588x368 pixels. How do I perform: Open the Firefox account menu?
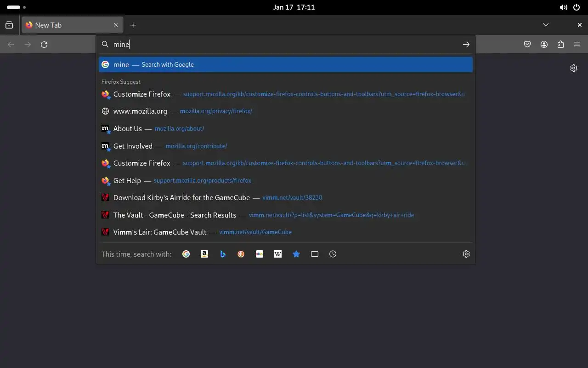(x=544, y=45)
